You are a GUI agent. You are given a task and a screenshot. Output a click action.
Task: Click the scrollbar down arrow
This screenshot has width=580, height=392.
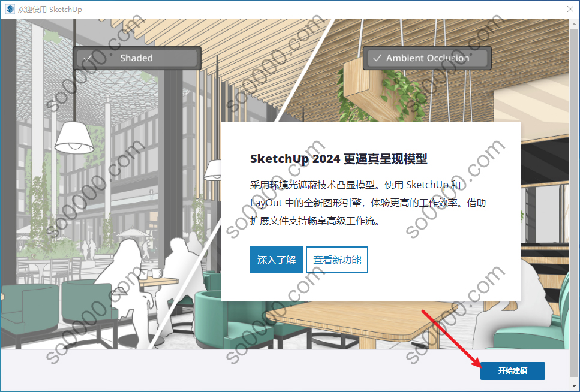pos(575,387)
